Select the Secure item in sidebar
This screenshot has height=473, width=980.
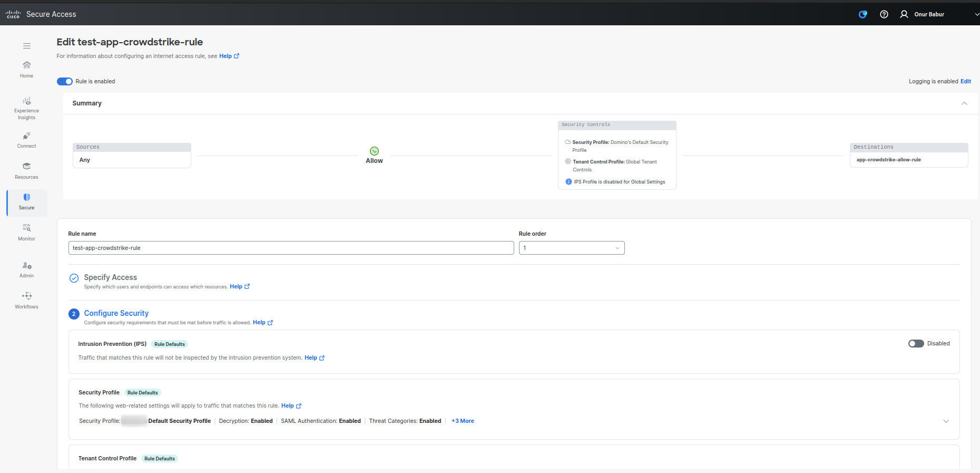pyautogui.click(x=27, y=202)
